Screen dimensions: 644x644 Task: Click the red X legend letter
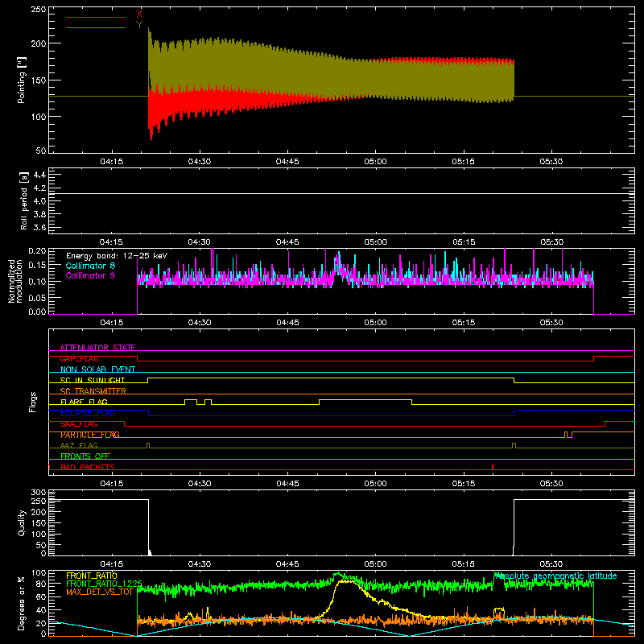point(139,14)
